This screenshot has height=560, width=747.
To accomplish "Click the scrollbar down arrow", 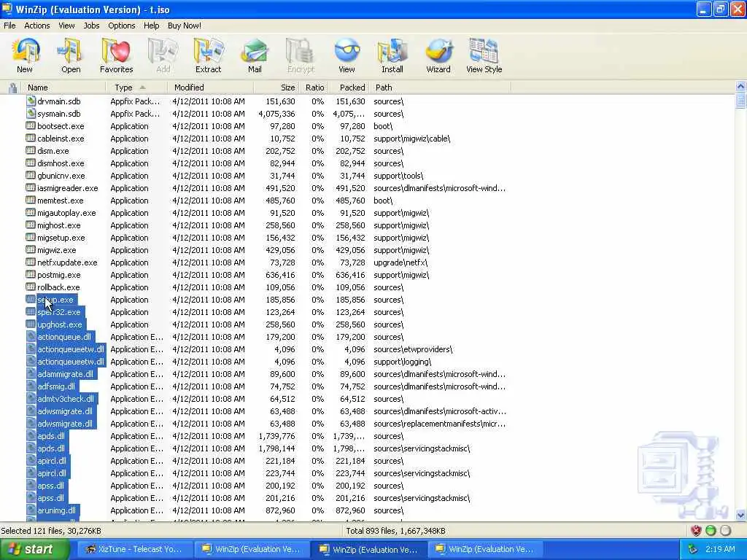I will (740, 515).
